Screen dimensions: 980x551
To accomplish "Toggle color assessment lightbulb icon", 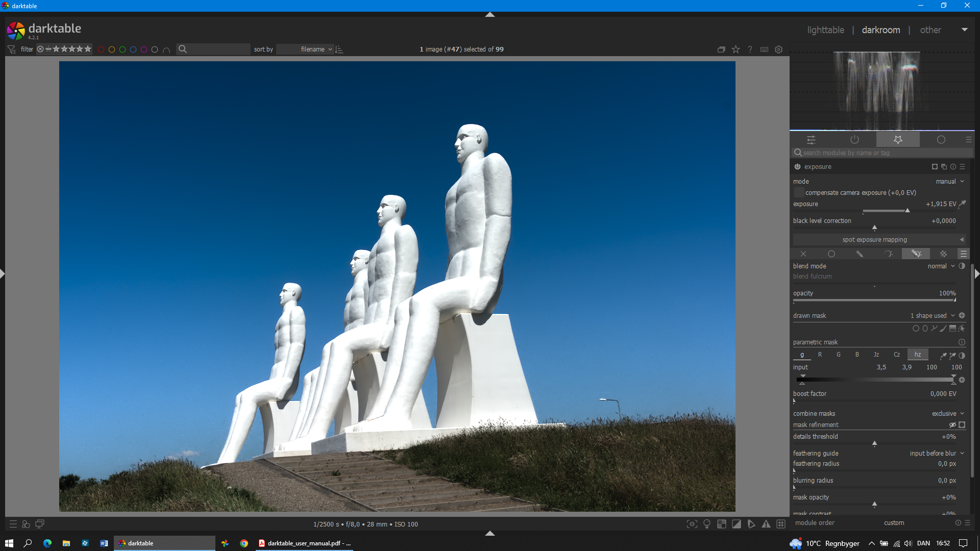I will [x=707, y=524].
